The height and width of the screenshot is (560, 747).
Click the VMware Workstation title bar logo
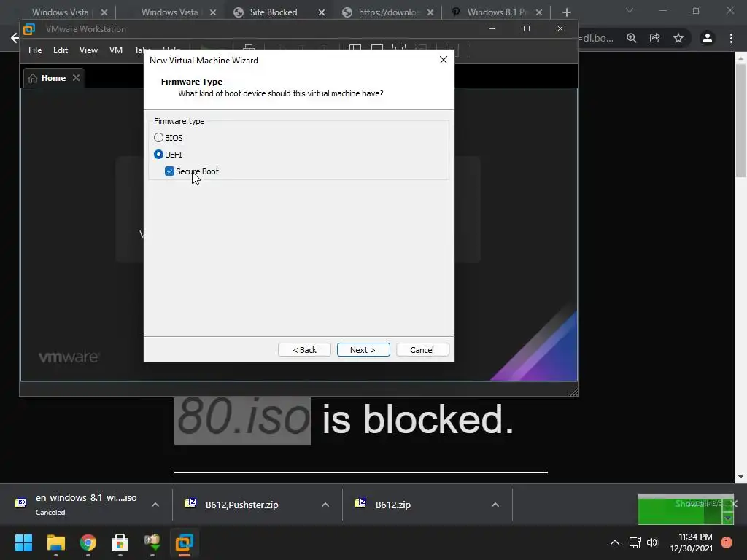tap(29, 29)
